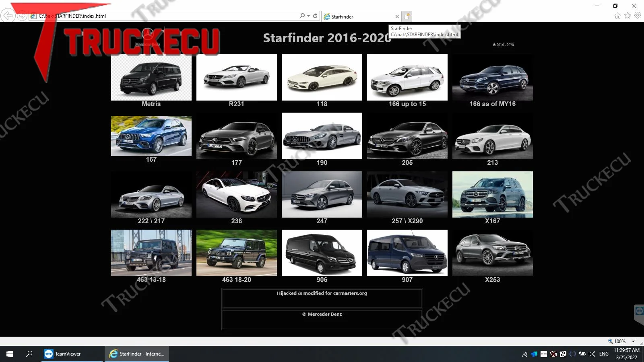The height and width of the screenshot is (362, 644).
Task: Click the R231 model label
Action: 237,104
